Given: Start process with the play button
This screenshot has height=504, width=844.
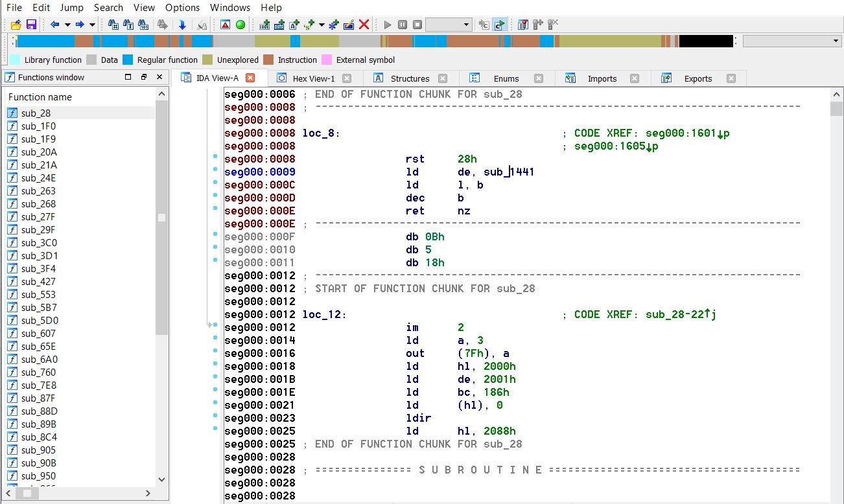Looking at the screenshot, I should pyautogui.click(x=388, y=25).
